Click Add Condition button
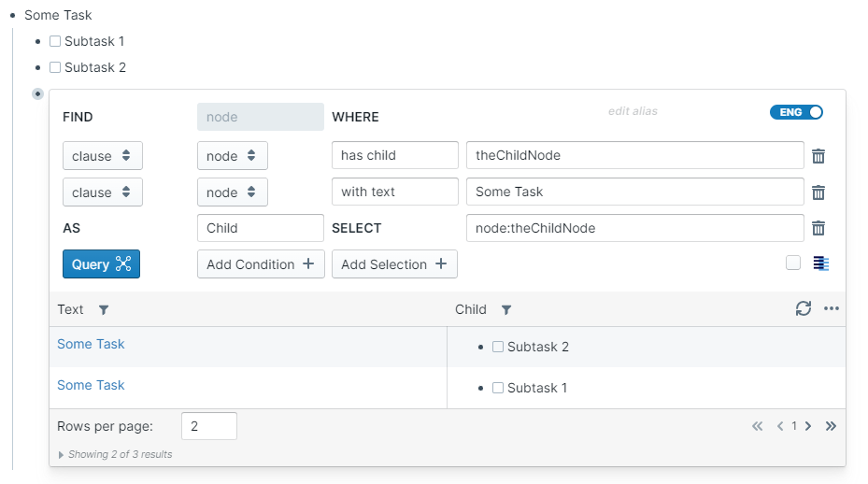The image size is (868, 484). coord(261,264)
